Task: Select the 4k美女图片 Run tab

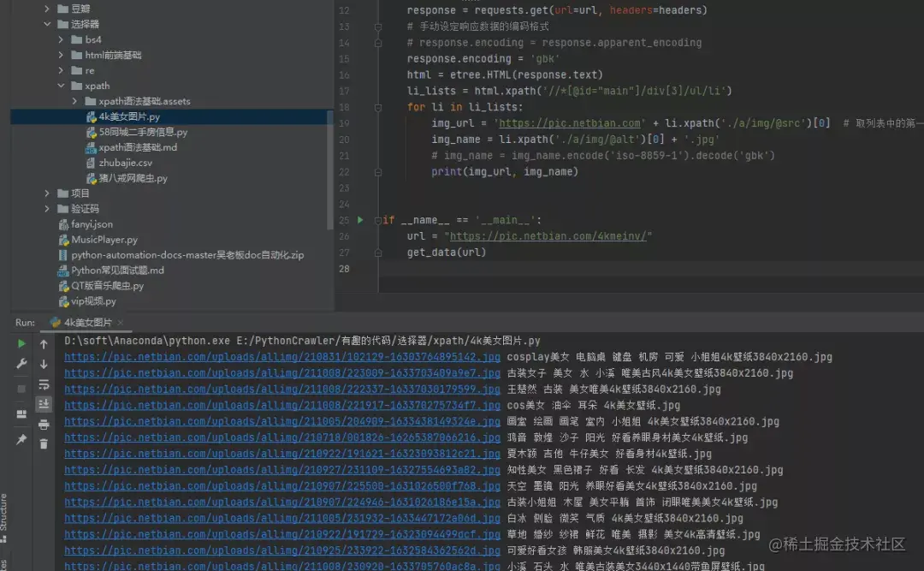Action: (x=87, y=322)
